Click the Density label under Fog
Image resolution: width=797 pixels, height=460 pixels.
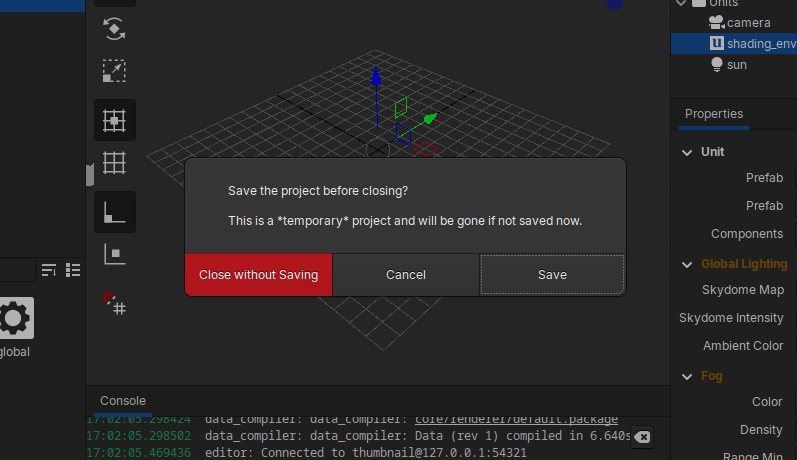761,430
